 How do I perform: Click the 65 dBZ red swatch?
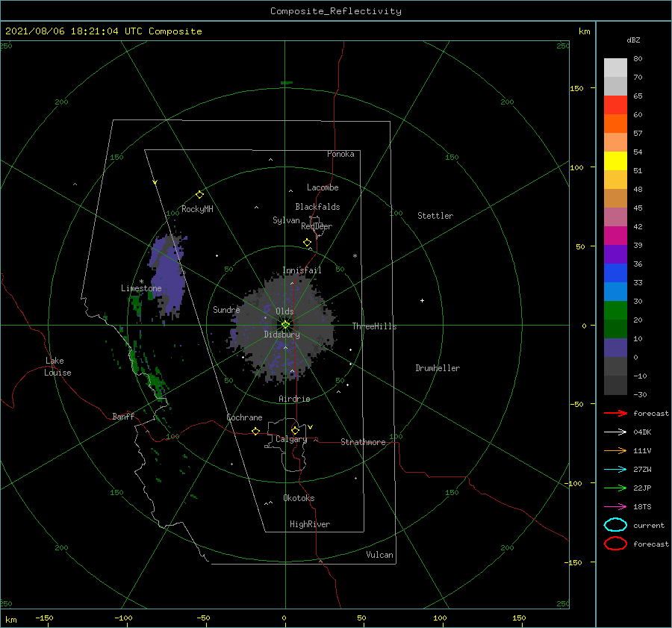(615, 105)
